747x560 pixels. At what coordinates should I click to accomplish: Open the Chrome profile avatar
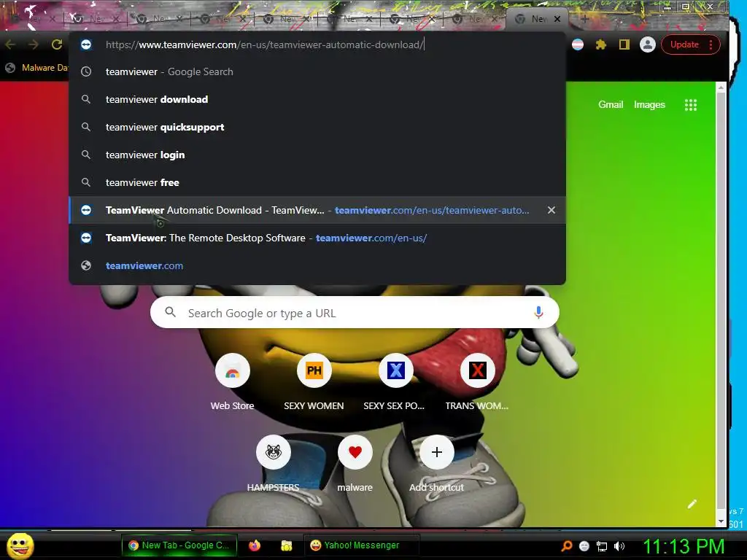pos(648,44)
